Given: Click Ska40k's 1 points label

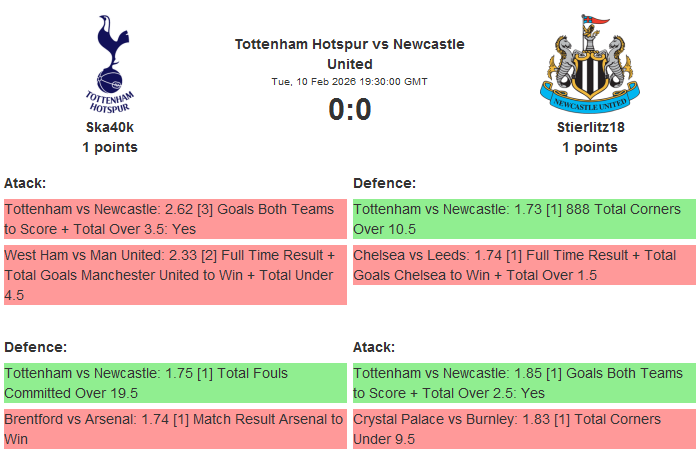Looking at the screenshot, I should (110, 147).
